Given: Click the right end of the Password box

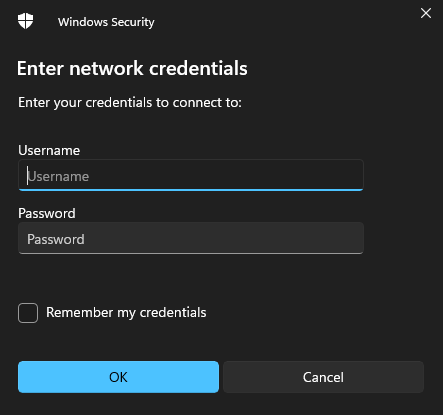Looking at the screenshot, I should pyautogui.click(x=353, y=238).
